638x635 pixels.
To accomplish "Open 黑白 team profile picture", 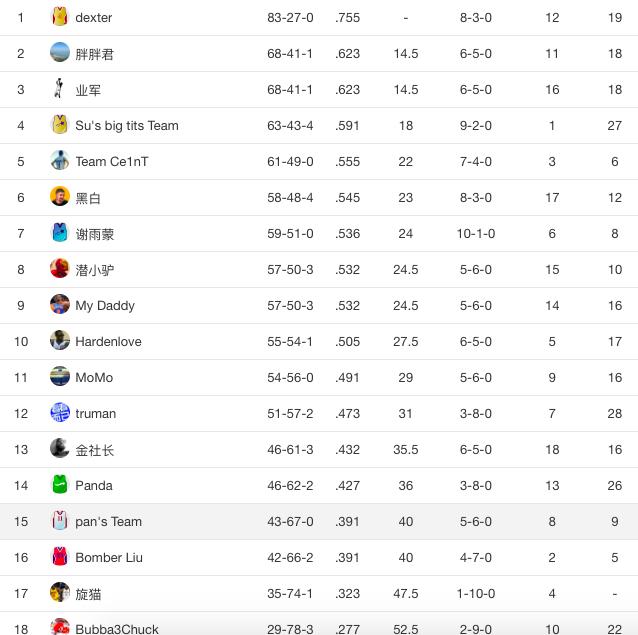I will point(60,197).
